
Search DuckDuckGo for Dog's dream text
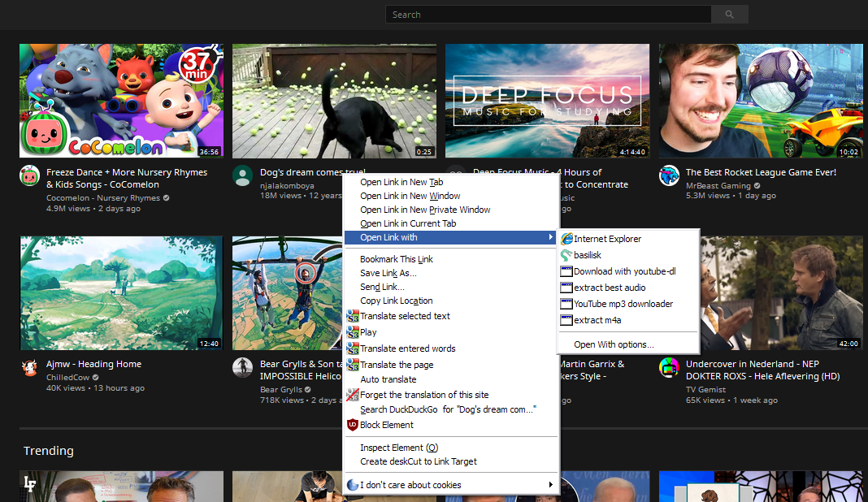click(x=450, y=409)
